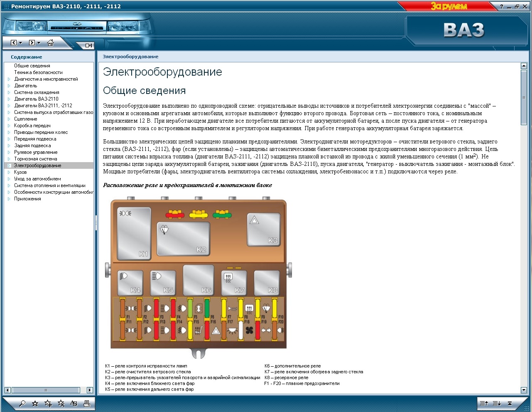Image resolution: width=532 pixels, height=412 pixels.
Task: Collapse the contents panel with the toggle icon
Action: click(x=89, y=45)
